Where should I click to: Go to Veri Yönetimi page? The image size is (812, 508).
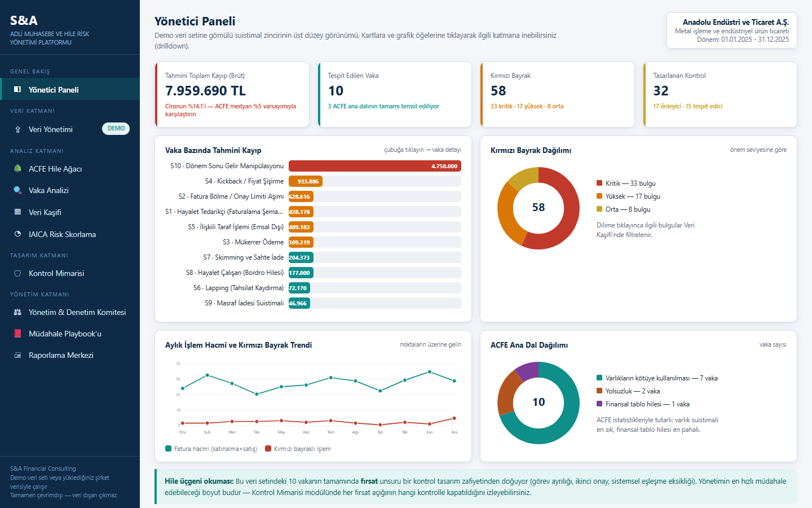pyautogui.click(x=70, y=129)
